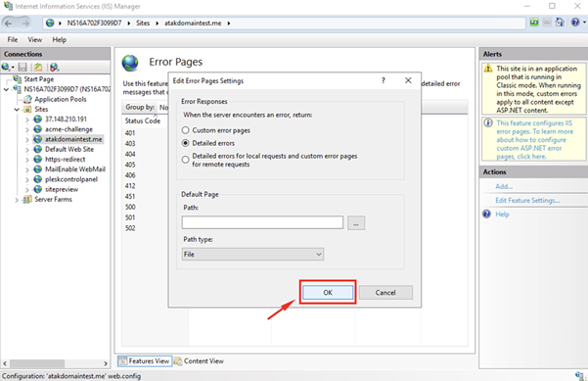The image size is (588, 381).
Task: Close the Edit Error Pages Settings dialog
Action: point(408,80)
